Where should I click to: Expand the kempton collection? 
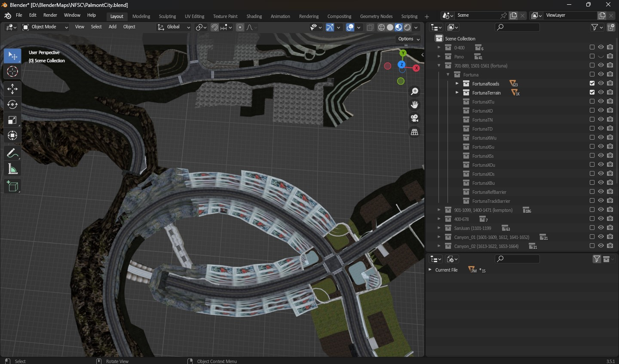click(439, 210)
